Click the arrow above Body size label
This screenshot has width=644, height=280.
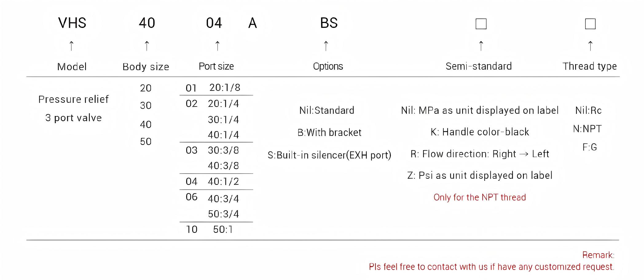tap(147, 46)
